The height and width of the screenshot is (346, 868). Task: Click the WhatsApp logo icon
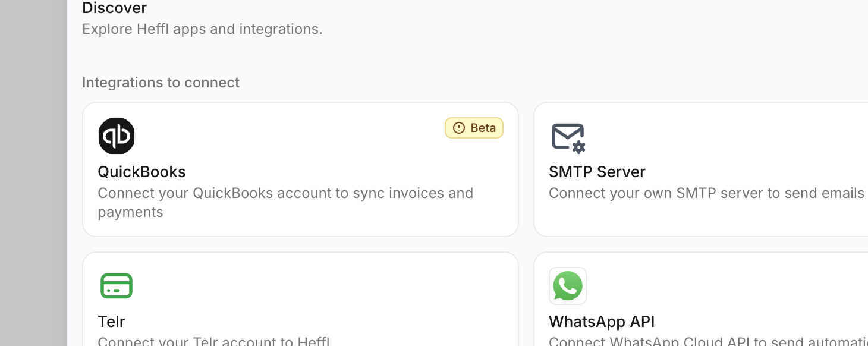pyautogui.click(x=568, y=286)
